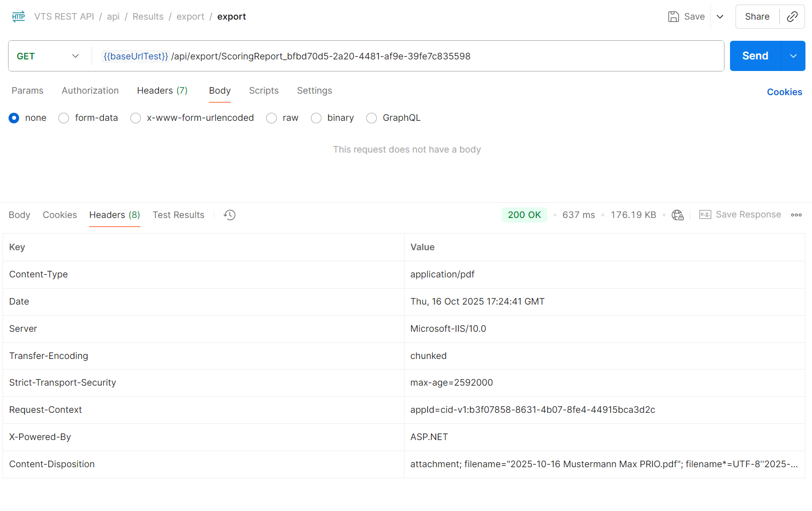812x511 pixels.
Task: Copy link using the chain icon
Action: [792, 17]
